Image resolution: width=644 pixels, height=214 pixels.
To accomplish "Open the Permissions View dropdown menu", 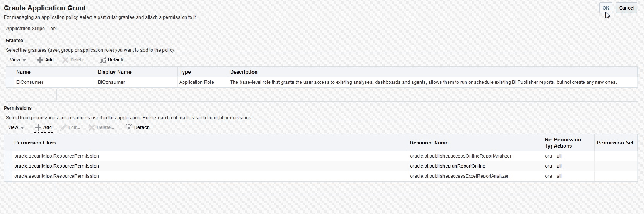I will click(16, 127).
